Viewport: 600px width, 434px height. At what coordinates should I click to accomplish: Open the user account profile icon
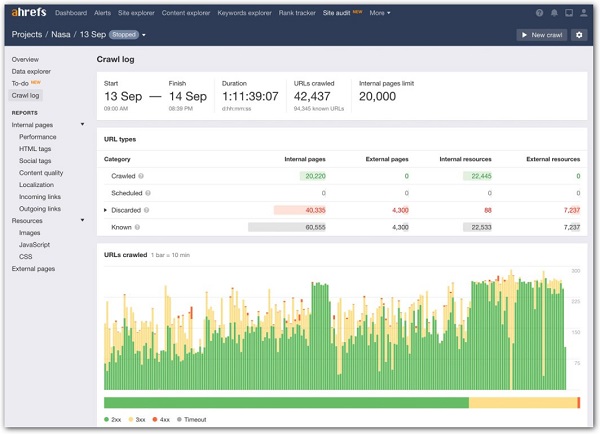point(584,13)
